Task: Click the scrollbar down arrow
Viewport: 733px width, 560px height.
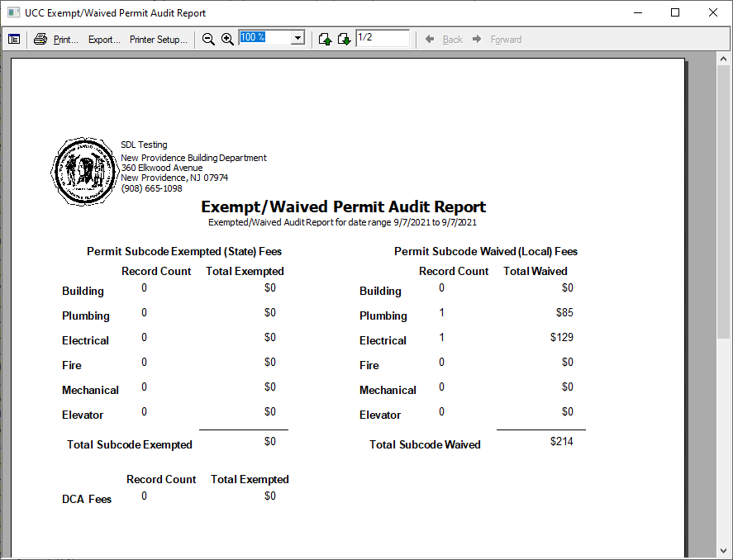Action: pyautogui.click(x=724, y=550)
